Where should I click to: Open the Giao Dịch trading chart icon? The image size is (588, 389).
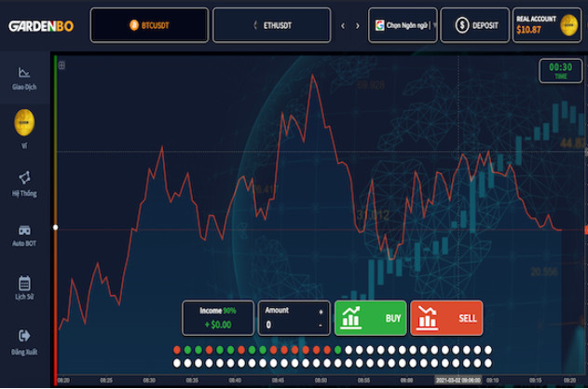[x=24, y=73]
